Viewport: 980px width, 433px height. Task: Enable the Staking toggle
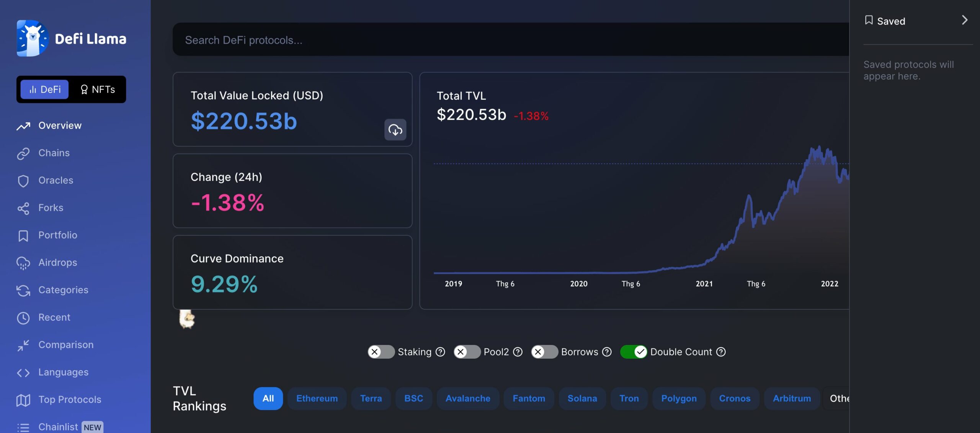coord(381,351)
